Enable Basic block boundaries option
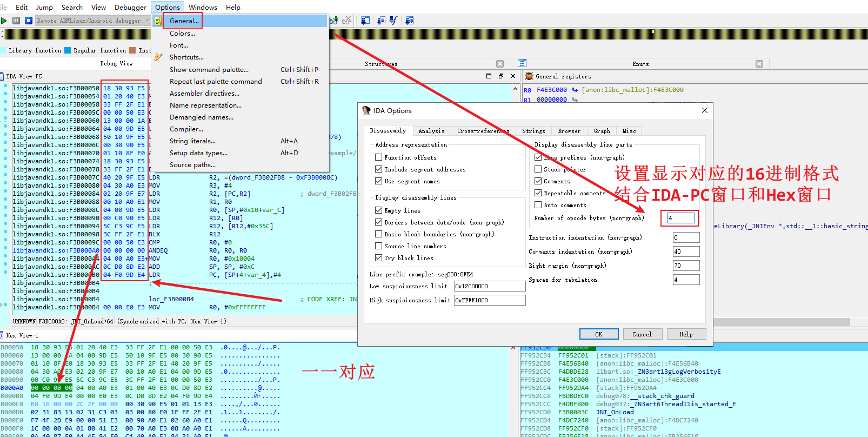Image resolution: width=868 pixels, height=437 pixels. [379, 234]
